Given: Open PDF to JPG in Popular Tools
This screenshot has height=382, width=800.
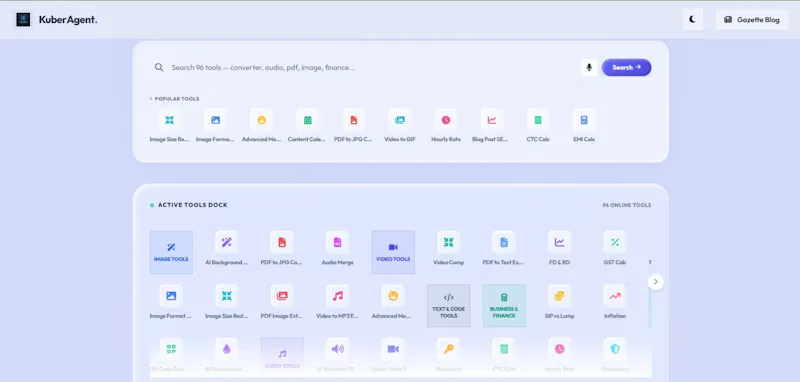Looking at the screenshot, I should click(353, 126).
